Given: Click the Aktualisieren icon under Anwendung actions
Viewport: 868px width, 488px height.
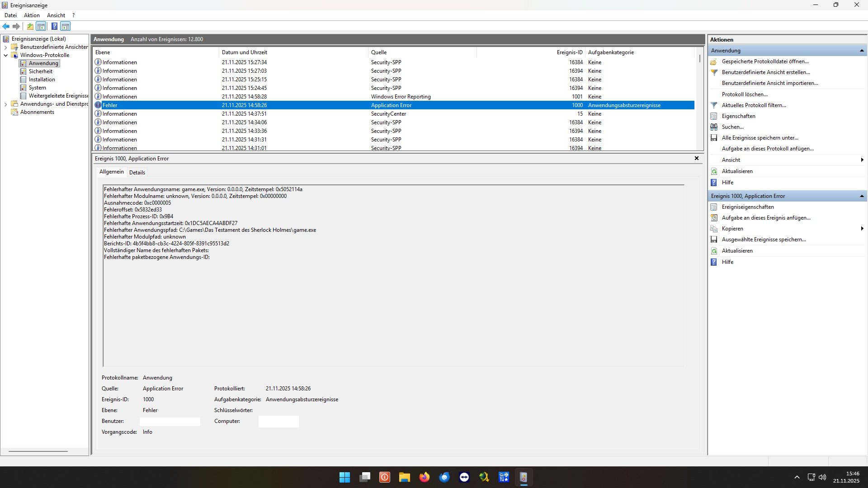Looking at the screenshot, I should tap(714, 171).
